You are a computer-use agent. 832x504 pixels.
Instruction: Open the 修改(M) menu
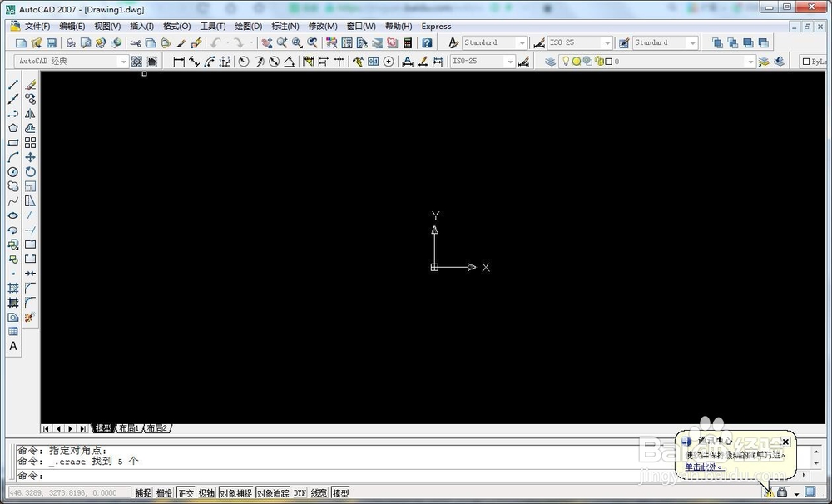(323, 27)
